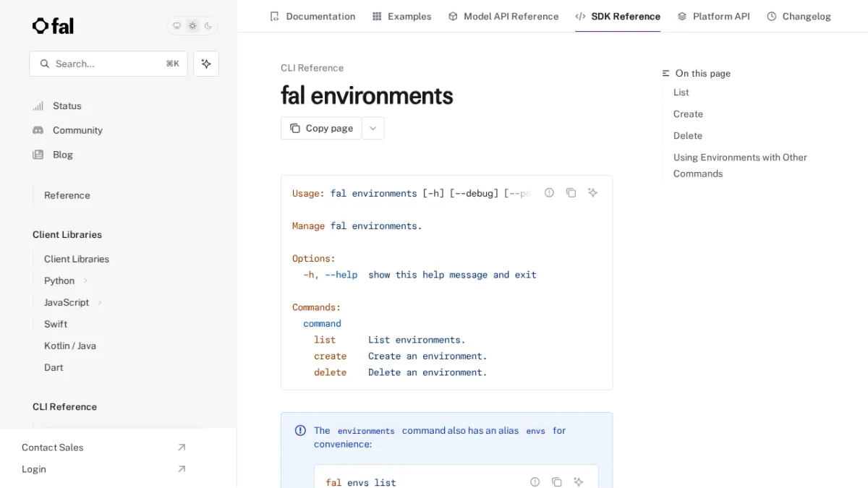The height and width of the screenshot is (488, 868).
Task: Click the 'List environments.' line
Action: click(x=417, y=340)
